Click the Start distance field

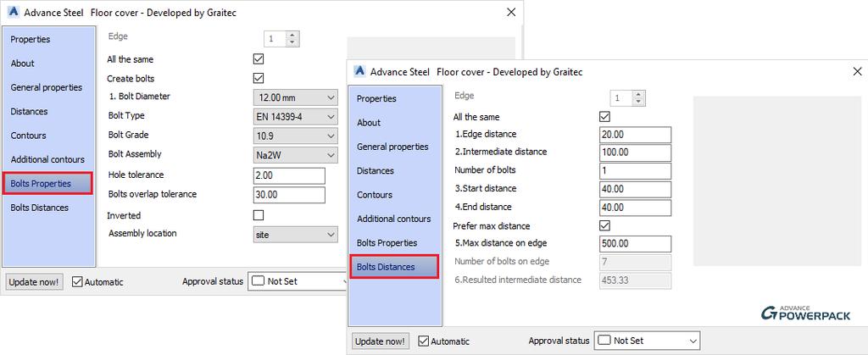(636, 189)
